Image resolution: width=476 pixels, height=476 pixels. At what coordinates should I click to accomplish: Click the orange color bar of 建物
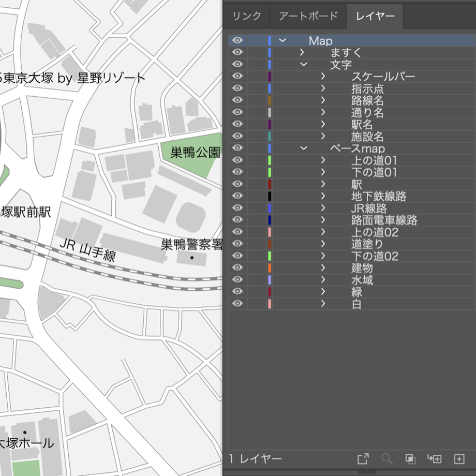tap(270, 268)
